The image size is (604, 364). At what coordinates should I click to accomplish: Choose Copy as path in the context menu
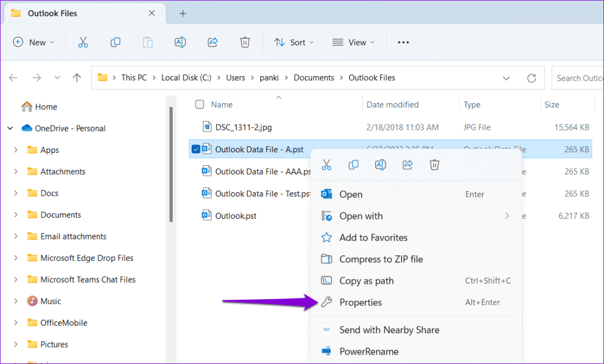click(416, 280)
